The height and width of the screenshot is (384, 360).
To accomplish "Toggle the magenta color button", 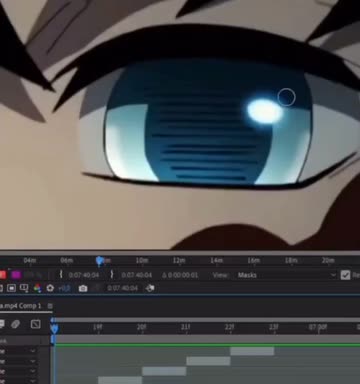I will 16,275.
